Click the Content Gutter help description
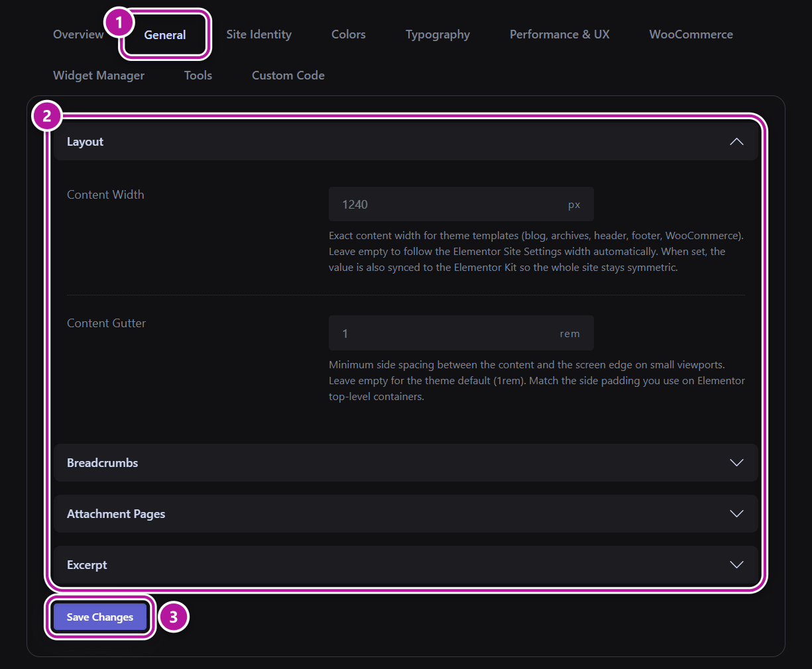 pyautogui.click(x=537, y=381)
